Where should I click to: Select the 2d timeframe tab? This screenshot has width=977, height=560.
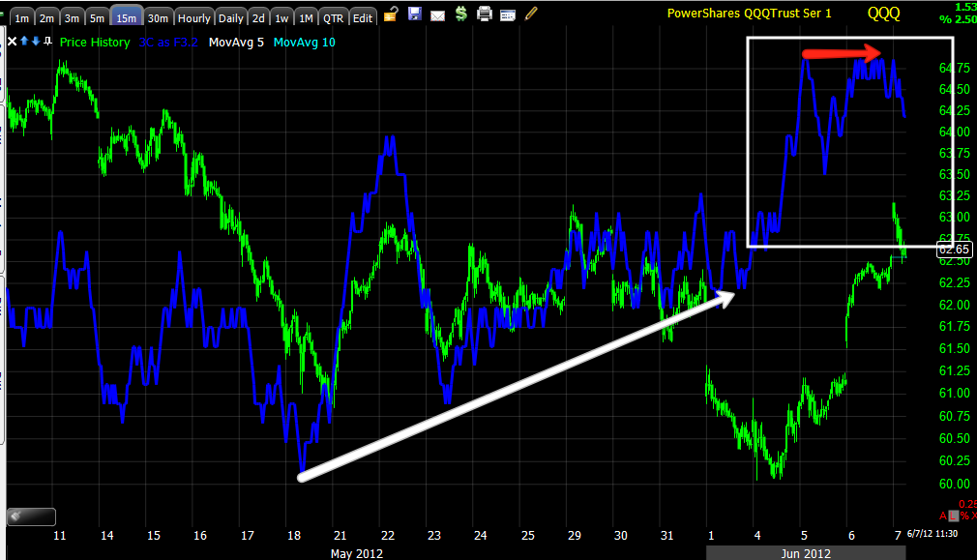coord(258,16)
